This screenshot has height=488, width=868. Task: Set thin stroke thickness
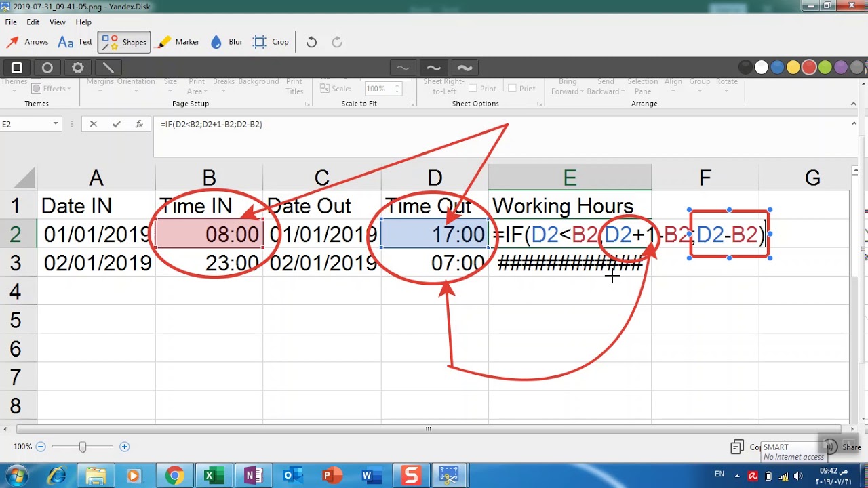pos(403,67)
